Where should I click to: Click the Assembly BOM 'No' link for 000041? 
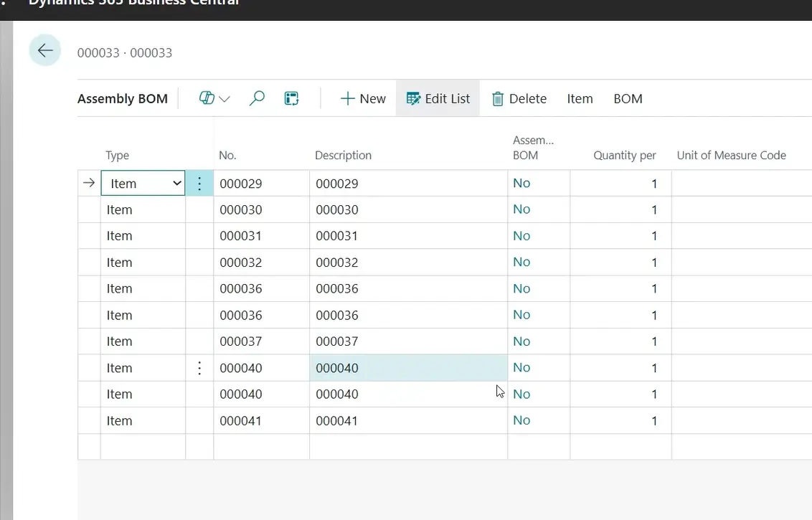pos(521,420)
